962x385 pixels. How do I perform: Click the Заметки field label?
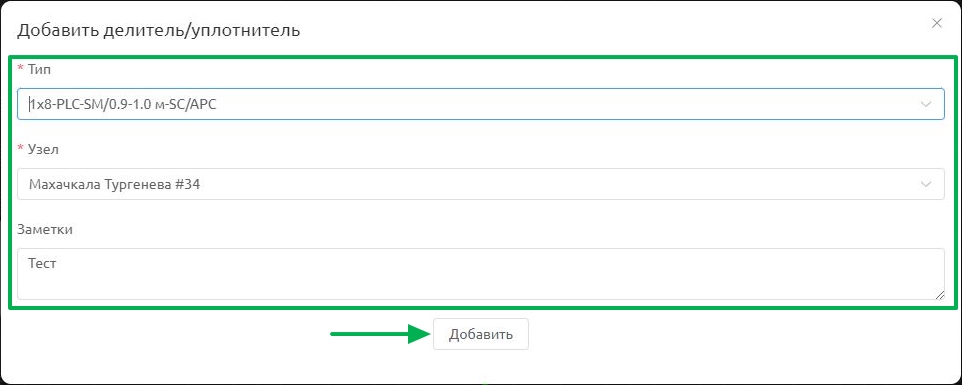click(45, 229)
